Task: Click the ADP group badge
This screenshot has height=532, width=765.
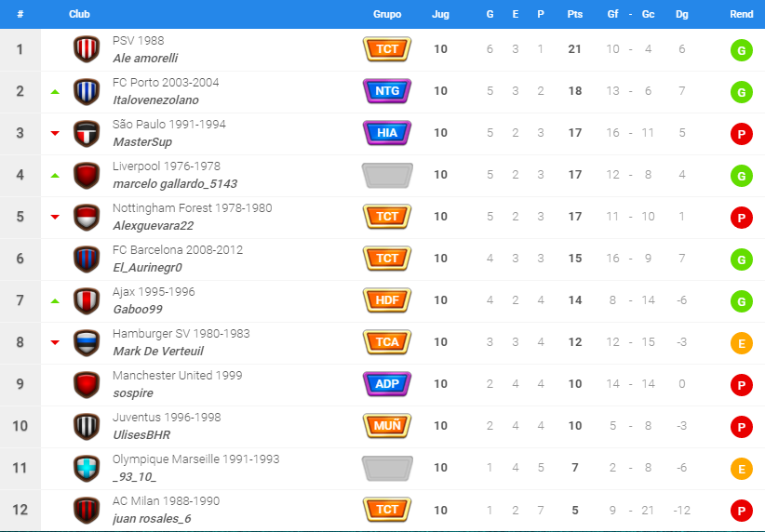Action: 387,384
